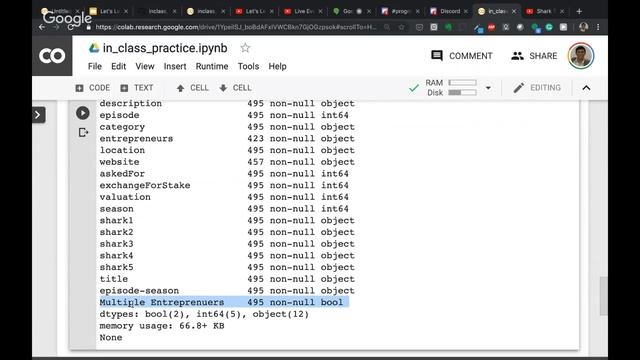
Task: Click the 'episode-season' row text
Action: click(139, 291)
